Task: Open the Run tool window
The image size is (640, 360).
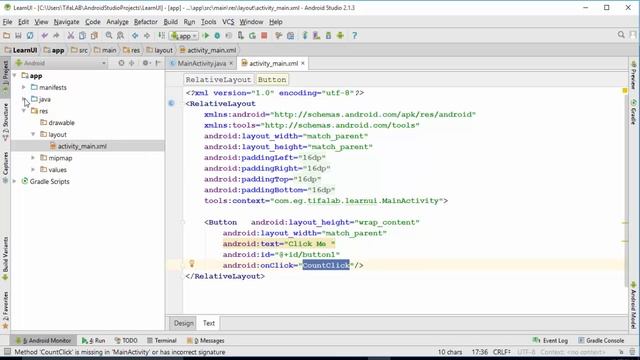Action: 93,340
